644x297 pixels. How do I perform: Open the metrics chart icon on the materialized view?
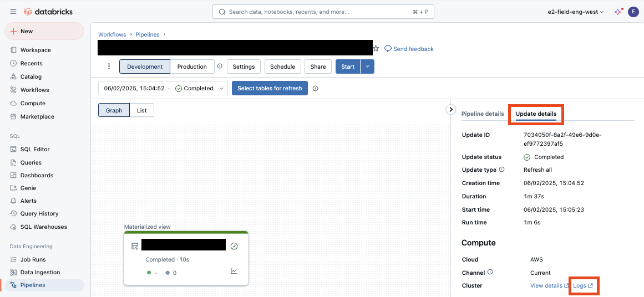point(234,271)
